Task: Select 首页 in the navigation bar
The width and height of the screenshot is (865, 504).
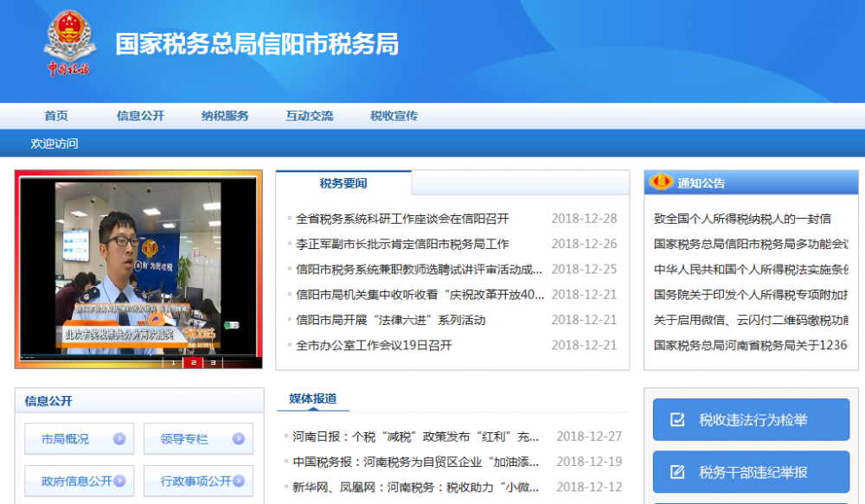Action: 55,116
